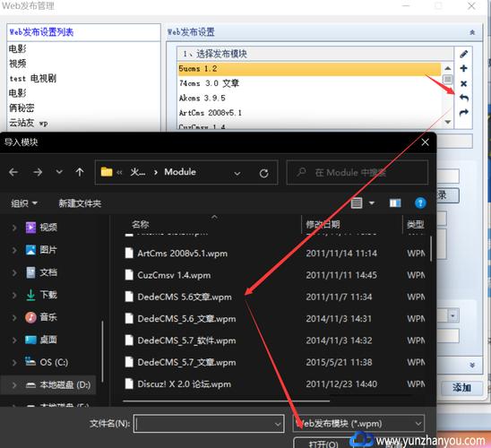Screen dimensions: 491x448
Task: Click the 添加 button in Web发布管理
Action: 461,388
